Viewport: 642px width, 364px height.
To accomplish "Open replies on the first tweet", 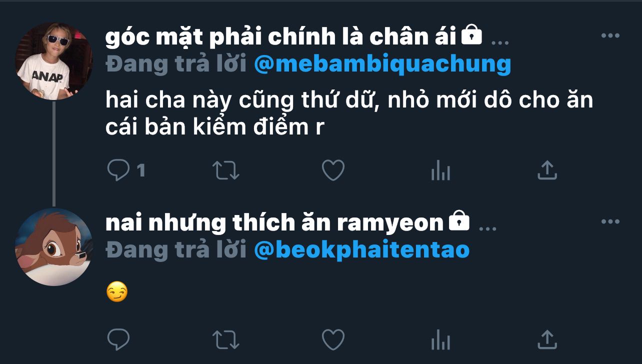I will pyautogui.click(x=126, y=170).
